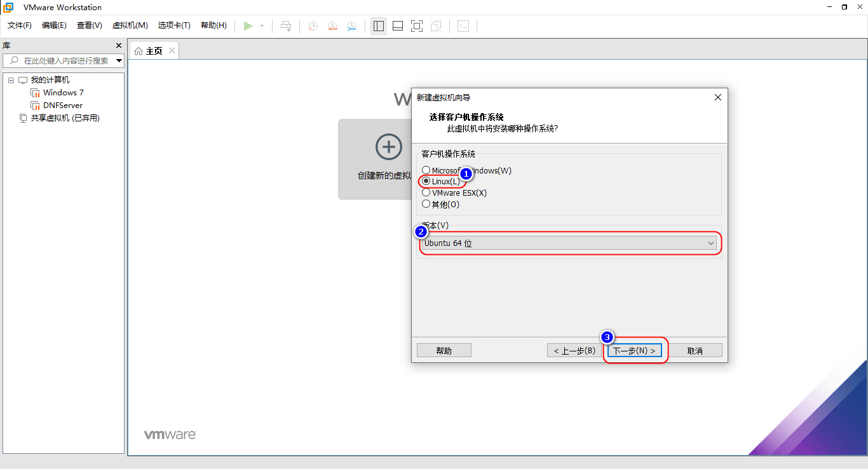Click the 我的计算机 monitor icon
Image resolution: width=868 pixels, height=469 pixels.
pos(24,80)
